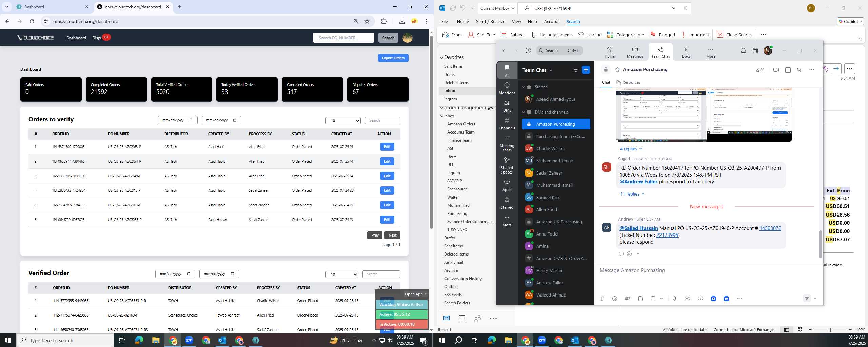
Task: Filter Outlook search by From
Action: point(452,35)
